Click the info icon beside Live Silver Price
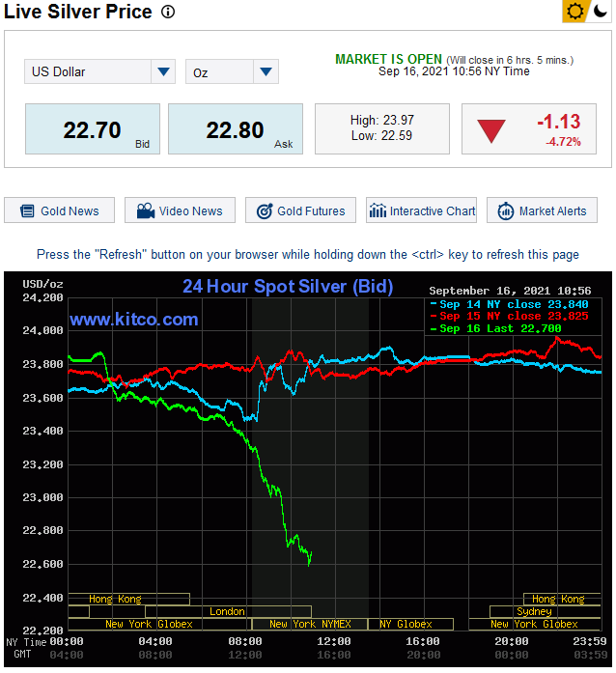This screenshot has height=673, width=616. [x=168, y=12]
